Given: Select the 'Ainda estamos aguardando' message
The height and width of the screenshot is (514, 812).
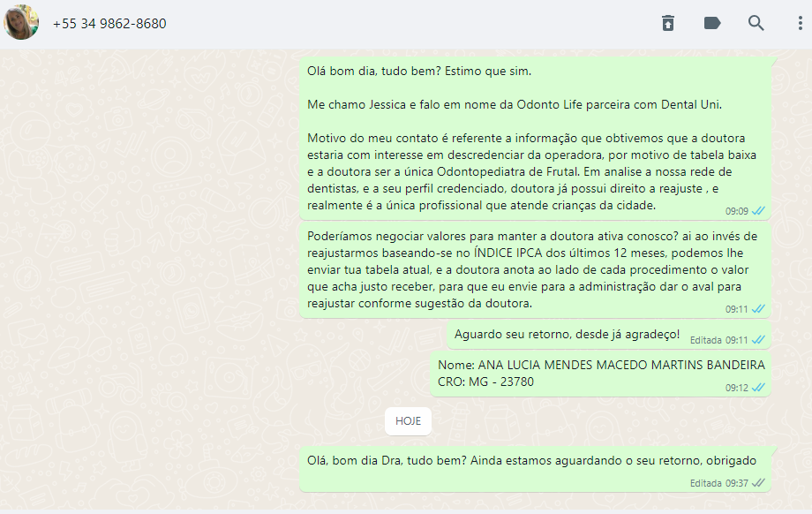Looking at the screenshot, I should [536, 470].
